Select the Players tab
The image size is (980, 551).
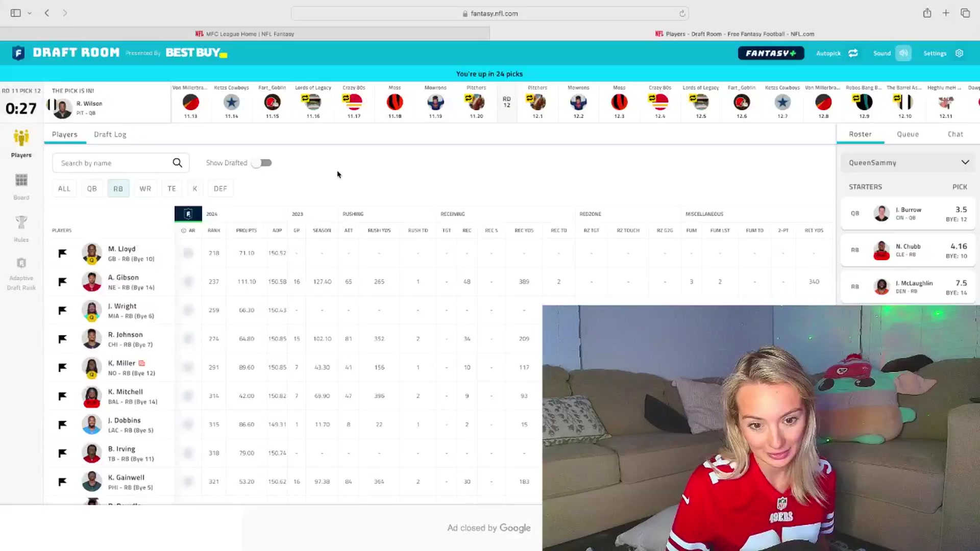64,134
